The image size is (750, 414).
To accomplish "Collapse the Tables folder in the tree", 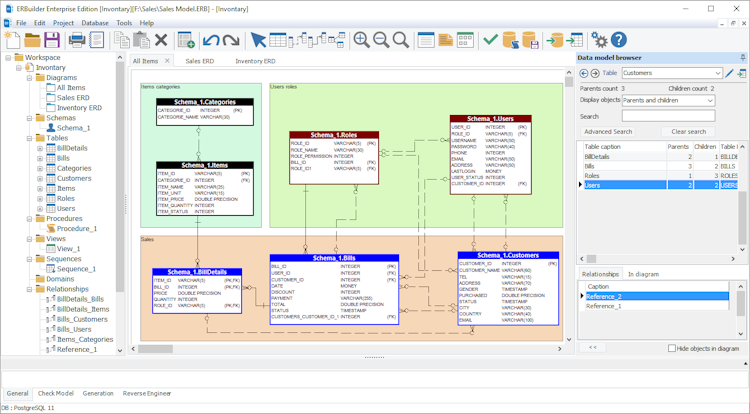I will [x=30, y=138].
